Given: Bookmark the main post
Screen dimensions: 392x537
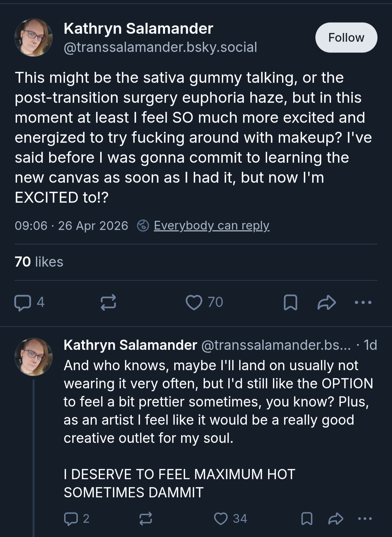Looking at the screenshot, I should (290, 302).
